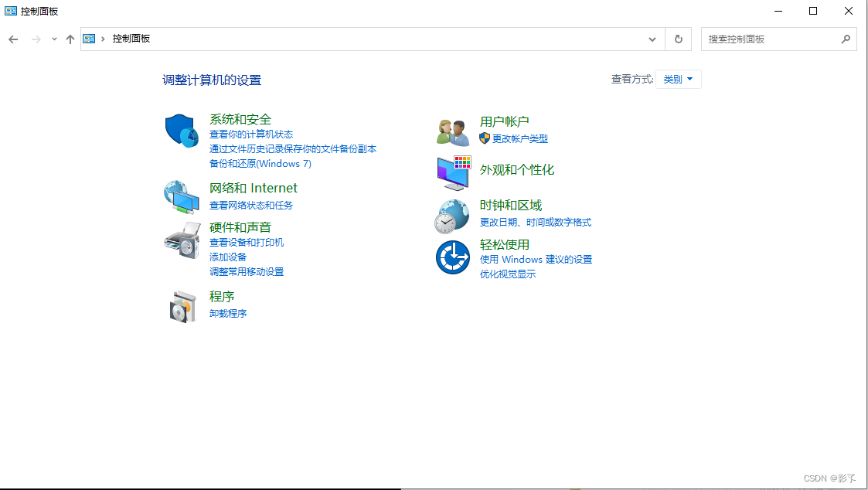Click 使用 Windows 建议的设置 link
The height and width of the screenshot is (490, 868).
[536, 260]
